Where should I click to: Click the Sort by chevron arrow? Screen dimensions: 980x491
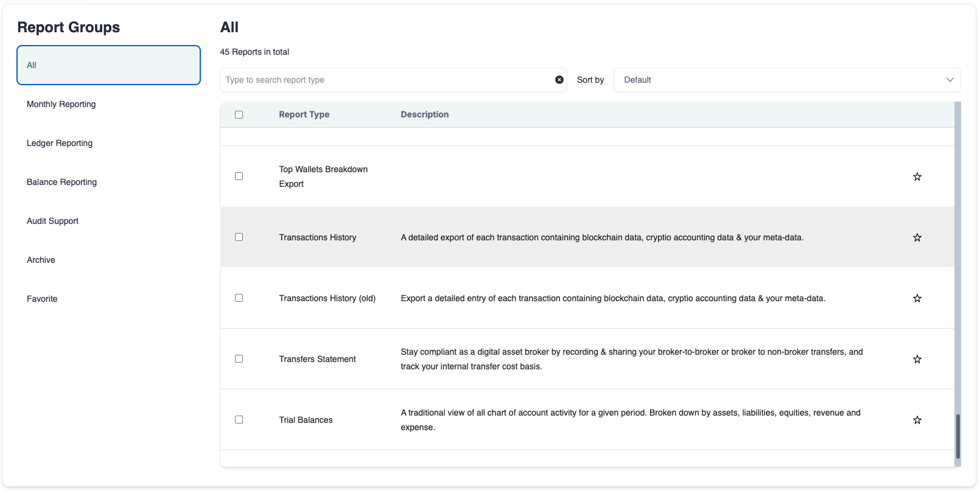(x=950, y=80)
